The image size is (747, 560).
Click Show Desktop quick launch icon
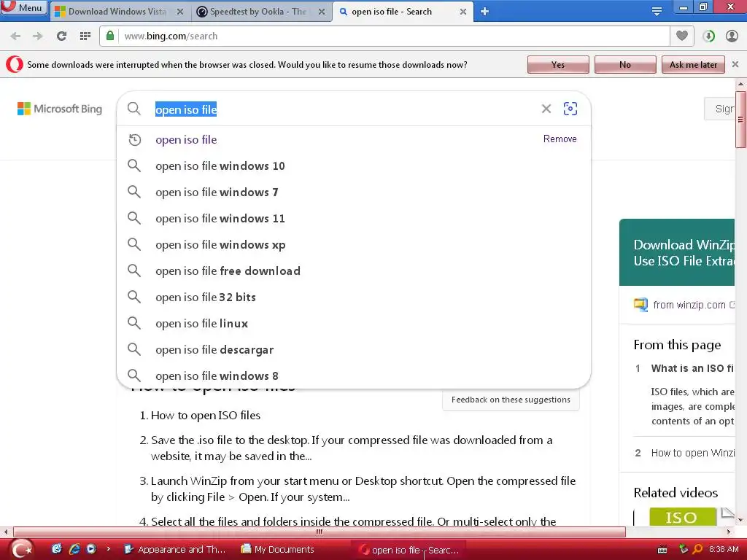(x=57, y=549)
